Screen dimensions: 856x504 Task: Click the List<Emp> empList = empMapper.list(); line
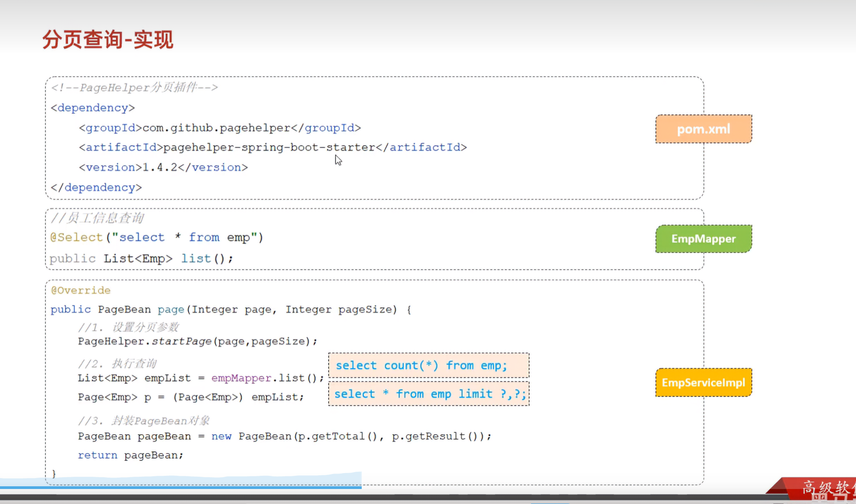pos(200,378)
